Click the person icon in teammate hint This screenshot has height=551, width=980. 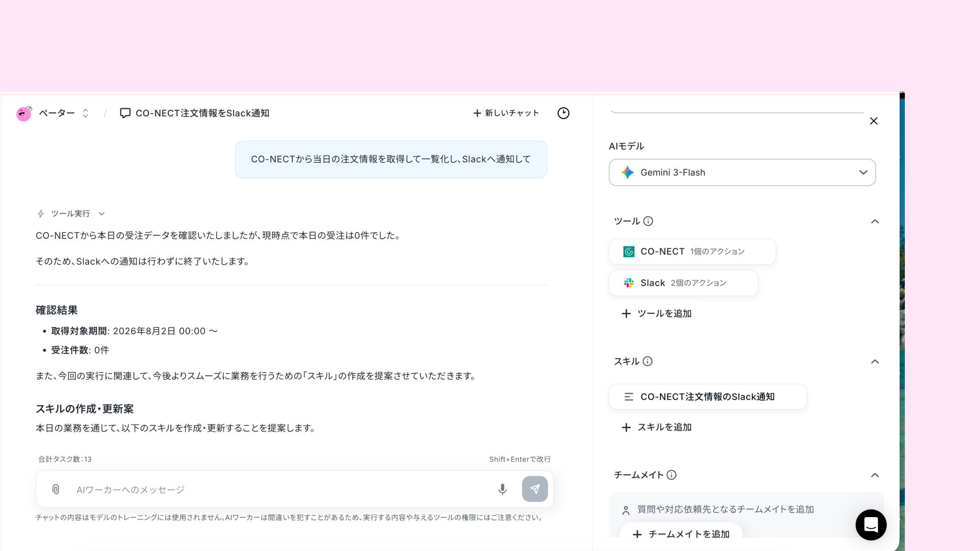626,510
